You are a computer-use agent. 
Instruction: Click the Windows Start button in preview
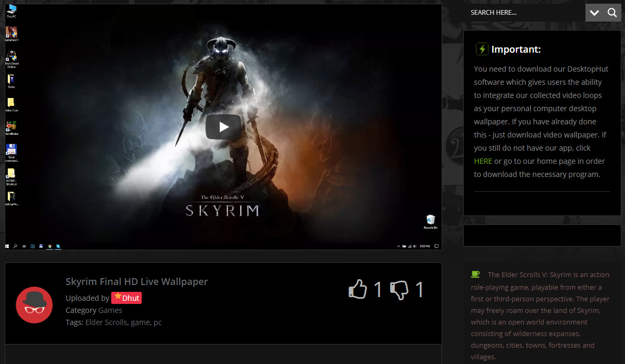7,246
